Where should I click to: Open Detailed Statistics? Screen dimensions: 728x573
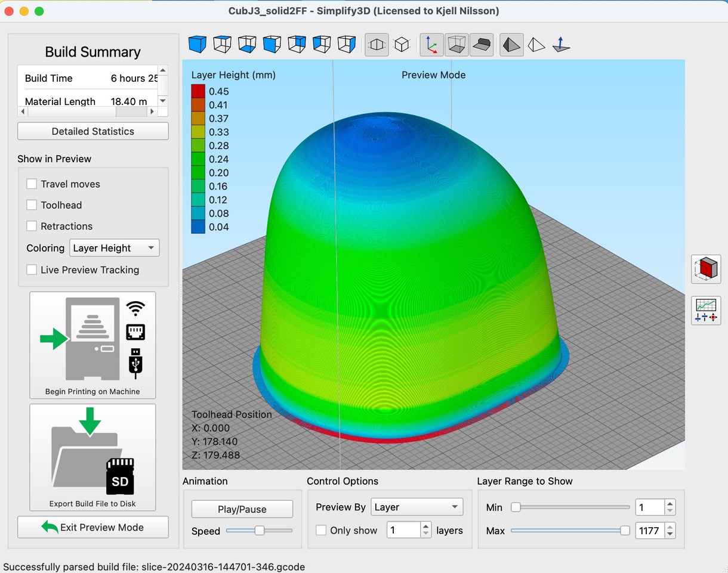click(93, 131)
